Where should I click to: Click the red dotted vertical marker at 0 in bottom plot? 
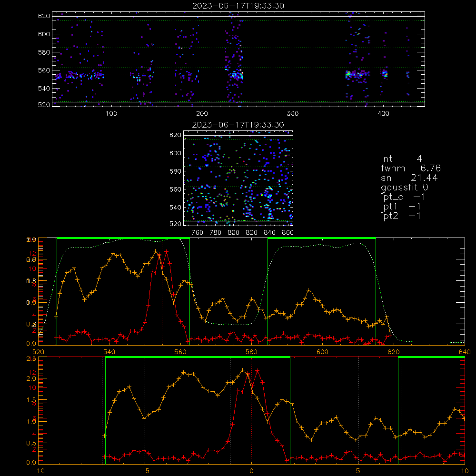(251, 410)
